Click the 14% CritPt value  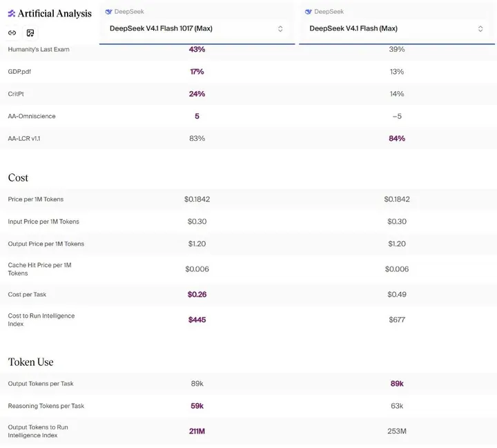397,94
